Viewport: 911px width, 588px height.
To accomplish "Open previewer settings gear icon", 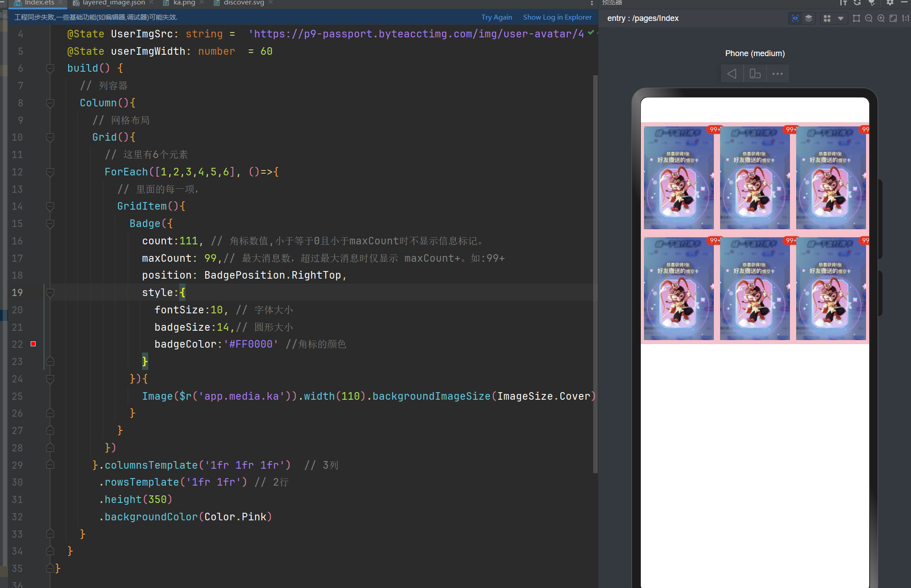I will 890,3.
